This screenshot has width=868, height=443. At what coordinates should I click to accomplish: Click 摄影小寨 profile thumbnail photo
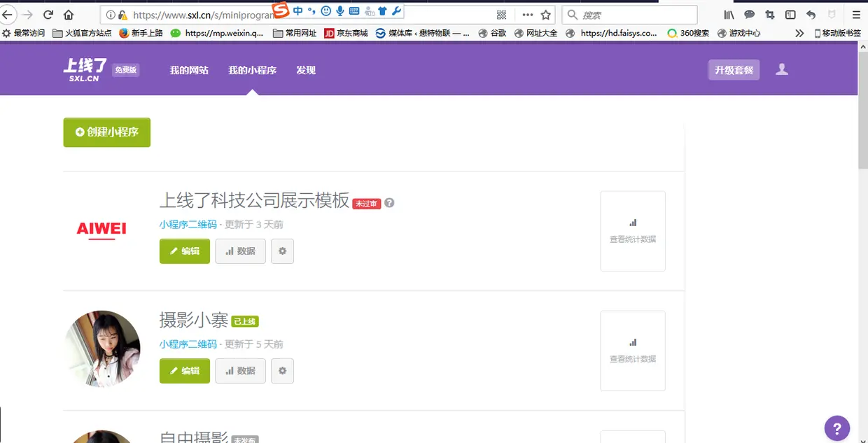102,349
